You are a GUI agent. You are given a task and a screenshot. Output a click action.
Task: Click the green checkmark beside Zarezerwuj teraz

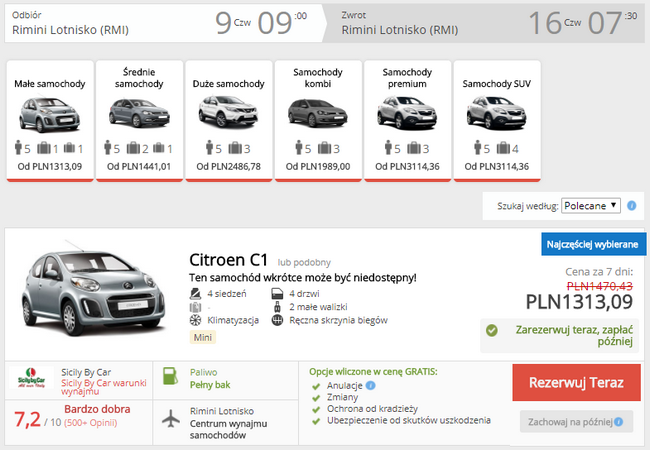coord(492,330)
